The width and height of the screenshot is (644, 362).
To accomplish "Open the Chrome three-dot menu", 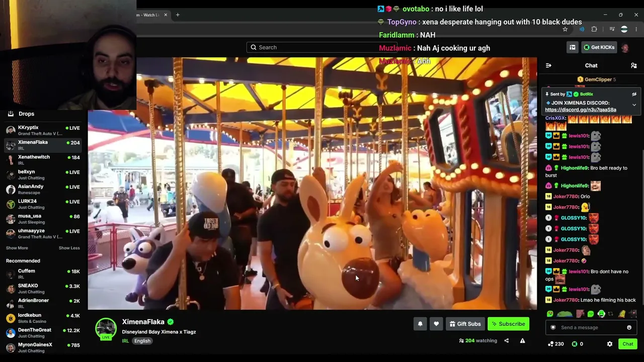I will pyautogui.click(x=636, y=29).
